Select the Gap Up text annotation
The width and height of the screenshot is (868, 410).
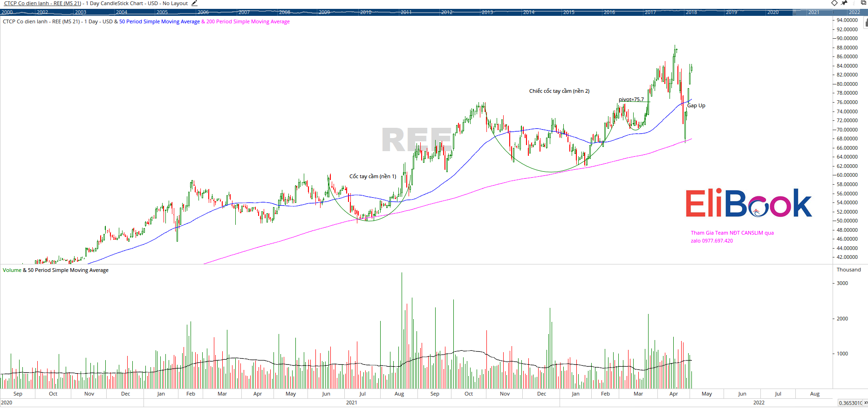696,105
